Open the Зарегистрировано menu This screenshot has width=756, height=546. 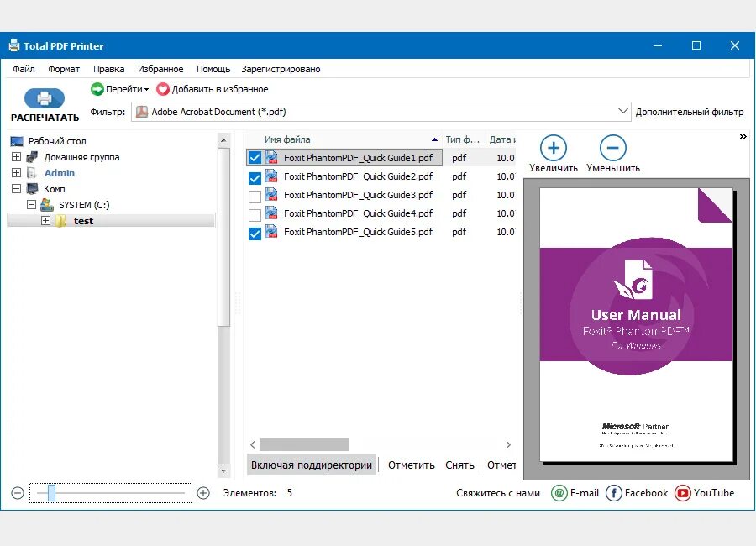281,69
